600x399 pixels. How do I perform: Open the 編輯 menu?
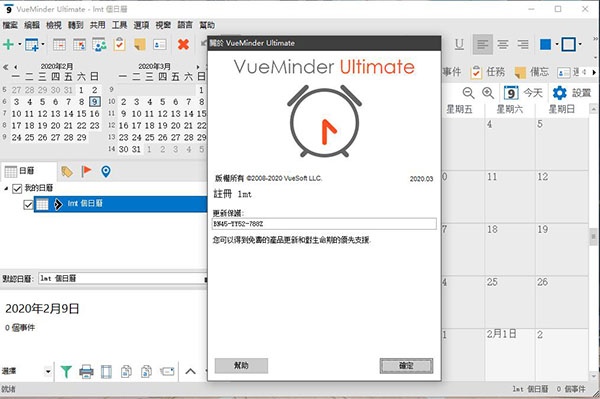(32, 25)
